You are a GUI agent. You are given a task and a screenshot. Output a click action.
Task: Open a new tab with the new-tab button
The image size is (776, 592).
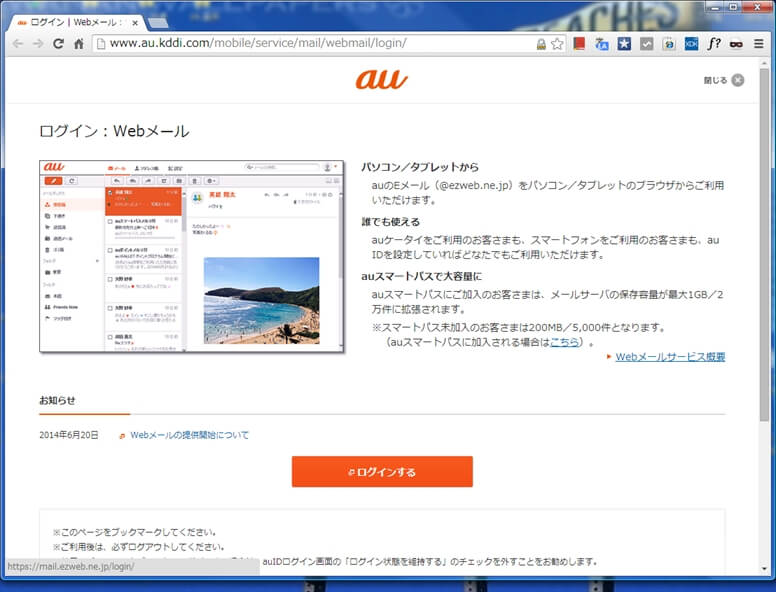(158, 22)
